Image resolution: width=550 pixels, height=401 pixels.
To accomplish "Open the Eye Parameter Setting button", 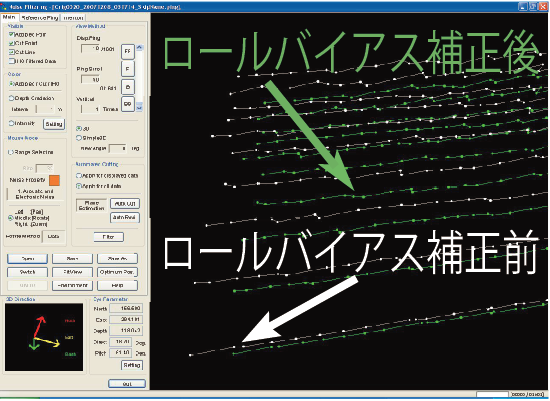I will 132,365.
